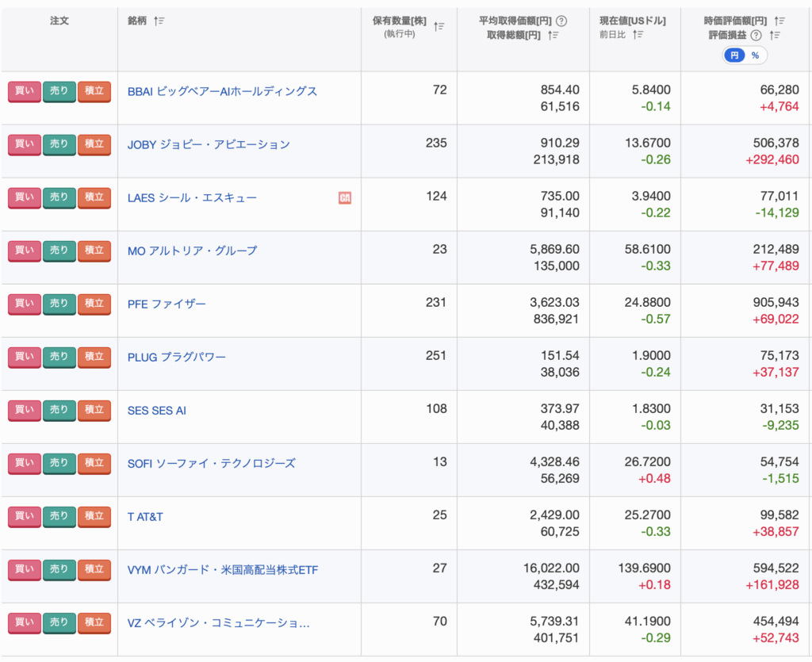The height and width of the screenshot is (662, 812).
Task: Open T AT&T stock details
Action: tap(145, 516)
